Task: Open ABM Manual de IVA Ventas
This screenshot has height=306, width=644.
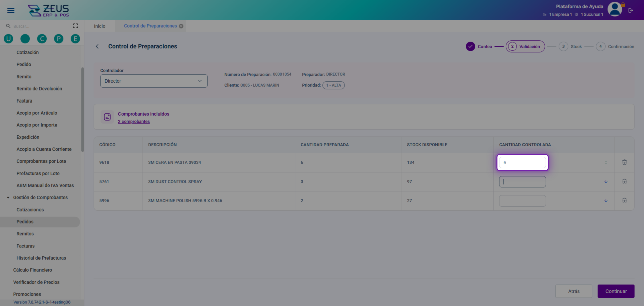Action: pyautogui.click(x=45, y=185)
